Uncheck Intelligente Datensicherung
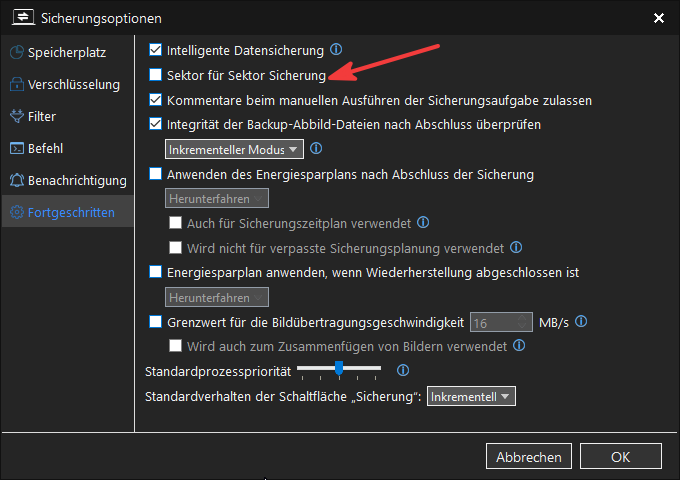 (155, 50)
